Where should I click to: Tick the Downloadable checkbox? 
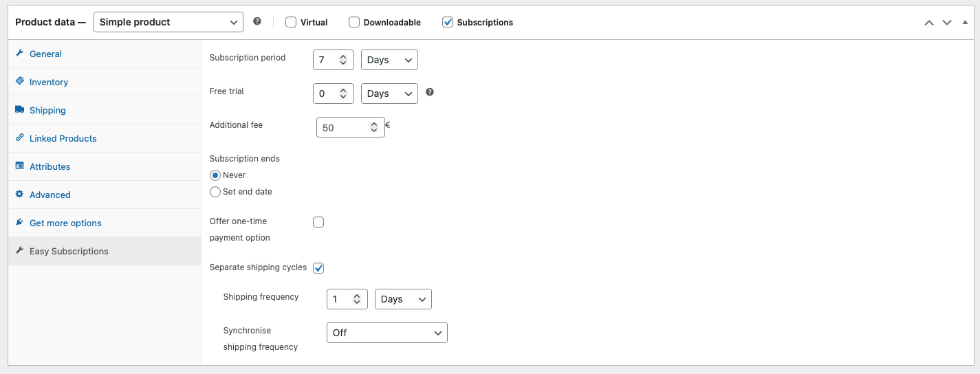point(354,22)
